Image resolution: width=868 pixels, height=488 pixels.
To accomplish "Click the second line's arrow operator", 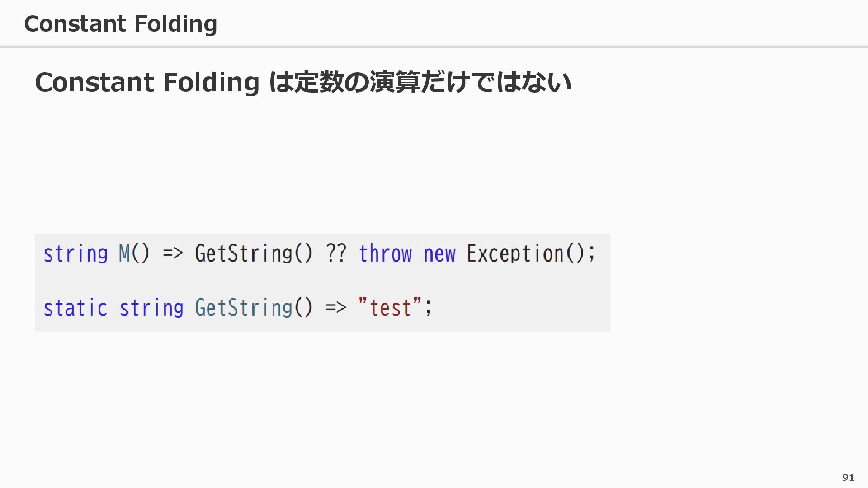I will (335, 309).
